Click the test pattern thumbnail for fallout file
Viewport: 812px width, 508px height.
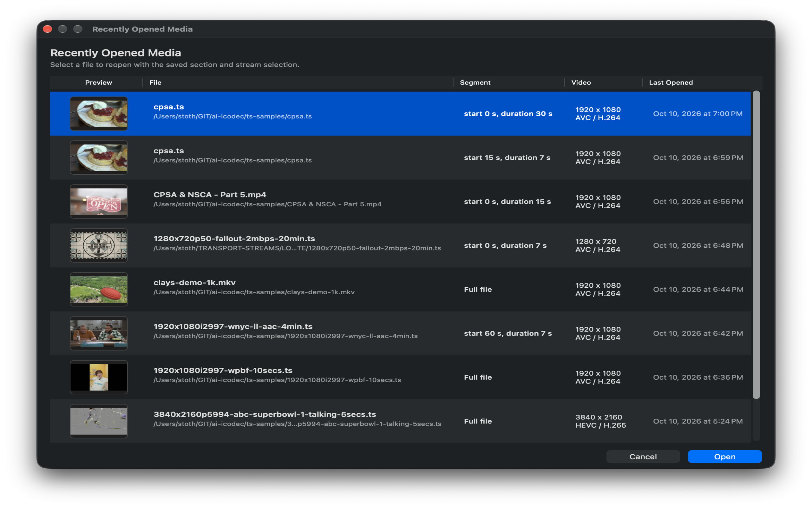tap(99, 246)
